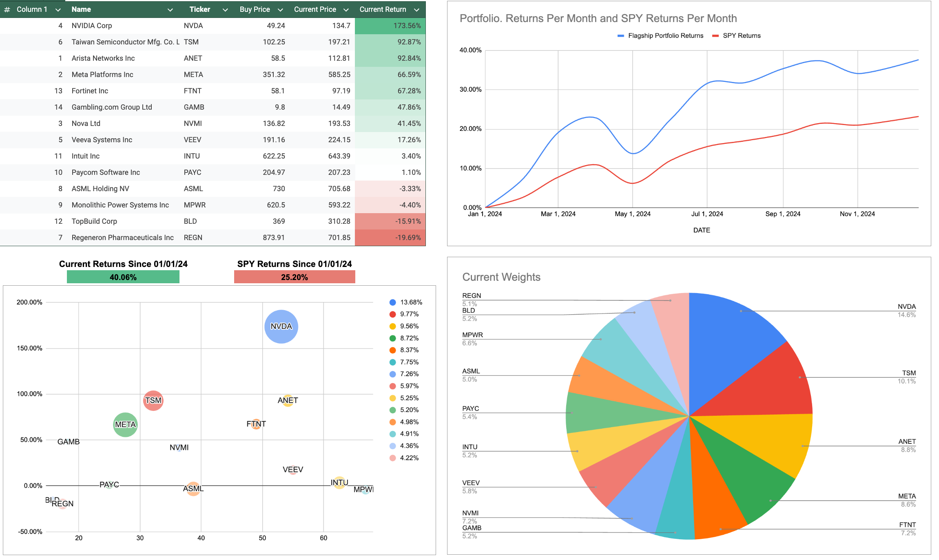Click the 25.20% SPY returns cell

pyautogui.click(x=295, y=277)
